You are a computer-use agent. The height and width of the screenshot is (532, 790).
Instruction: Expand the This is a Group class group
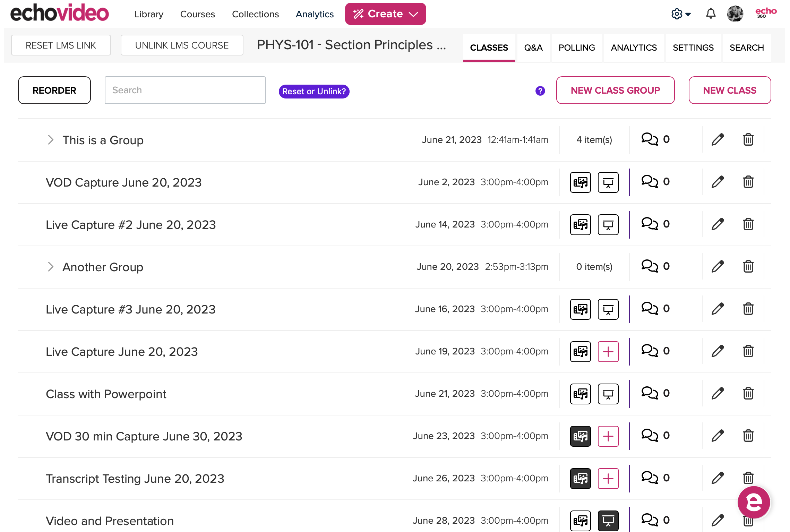pos(50,139)
